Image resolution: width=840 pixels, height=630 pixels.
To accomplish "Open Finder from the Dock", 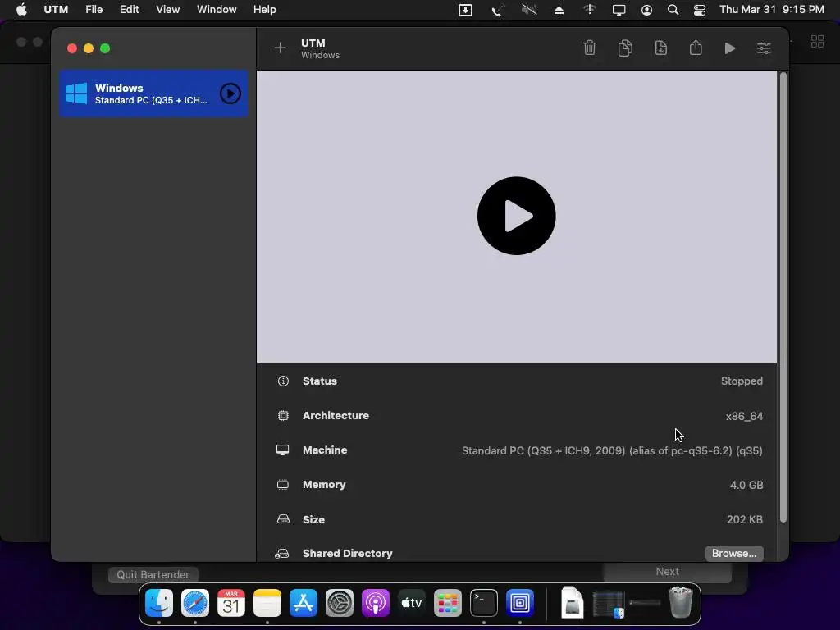I will 159,603.
